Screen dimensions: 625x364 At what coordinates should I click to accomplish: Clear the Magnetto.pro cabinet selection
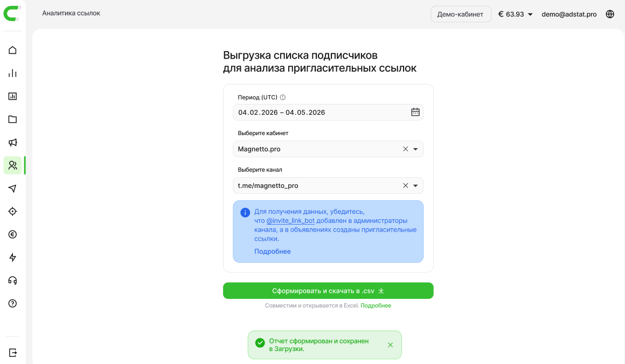point(405,149)
